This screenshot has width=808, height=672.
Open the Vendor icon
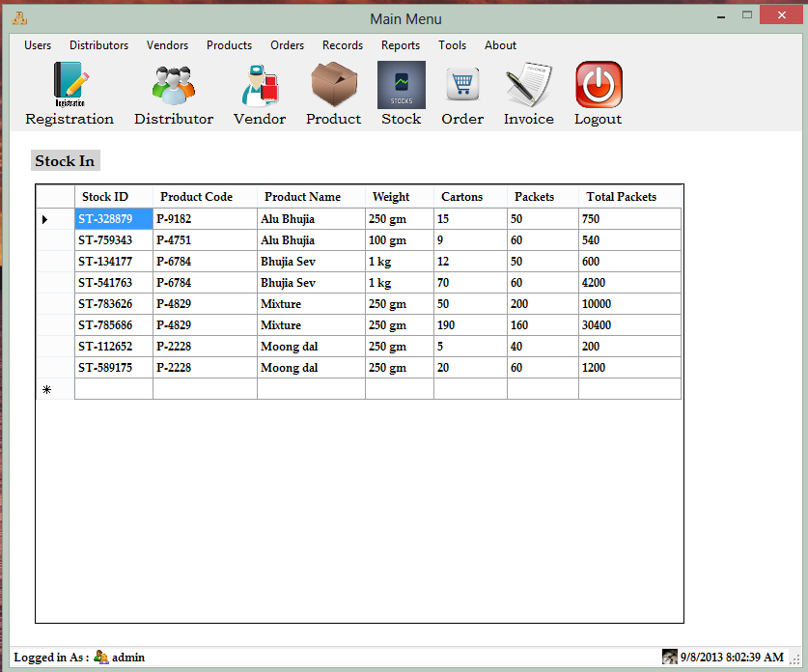tap(261, 85)
